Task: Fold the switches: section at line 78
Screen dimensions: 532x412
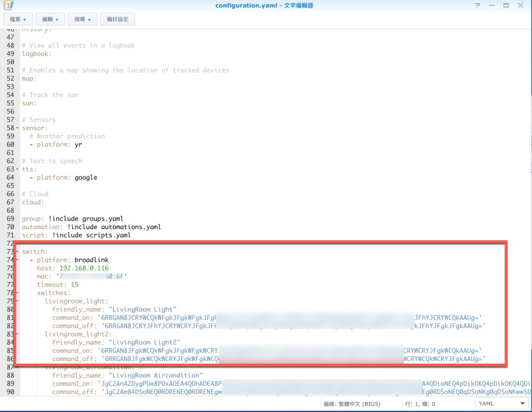Action: [x=18, y=293]
